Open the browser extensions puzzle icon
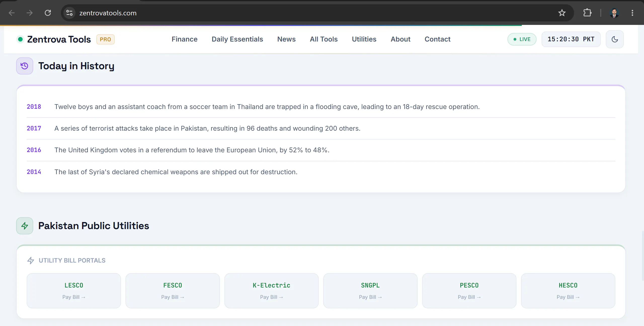Image resolution: width=644 pixels, height=326 pixels. tap(587, 13)
